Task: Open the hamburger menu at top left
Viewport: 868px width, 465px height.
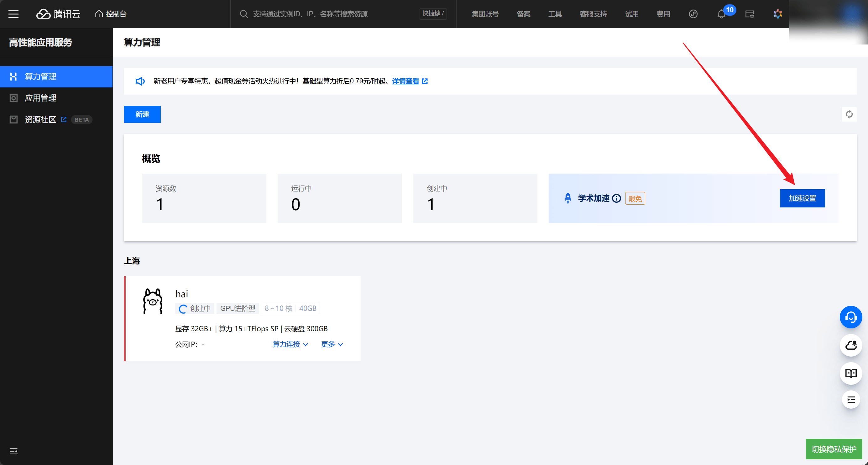Action: (13, 14)
